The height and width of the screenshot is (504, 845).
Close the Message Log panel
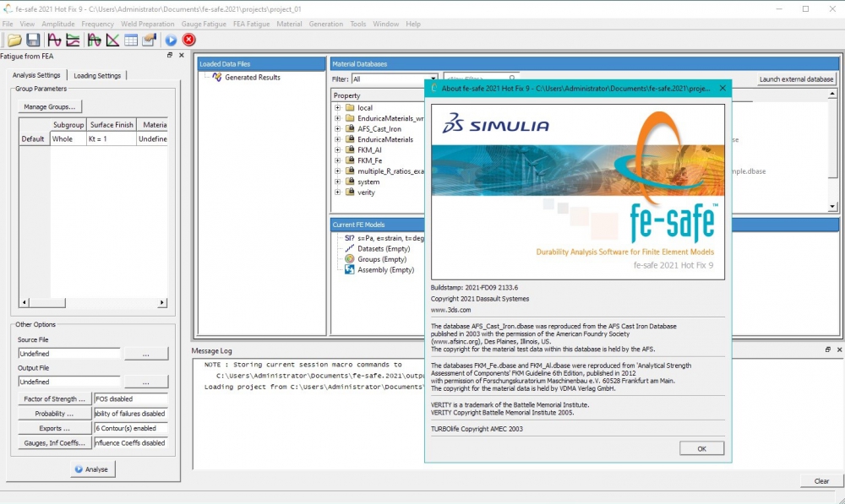pos(839,350)
